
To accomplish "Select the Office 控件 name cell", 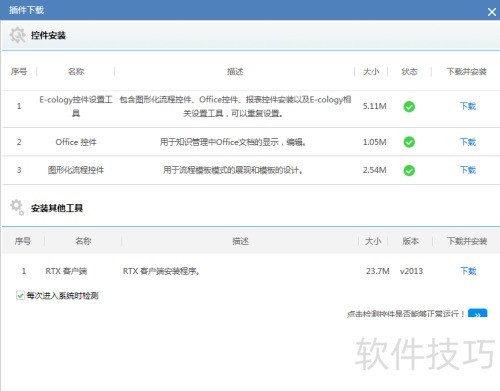I will pos(76,142).
